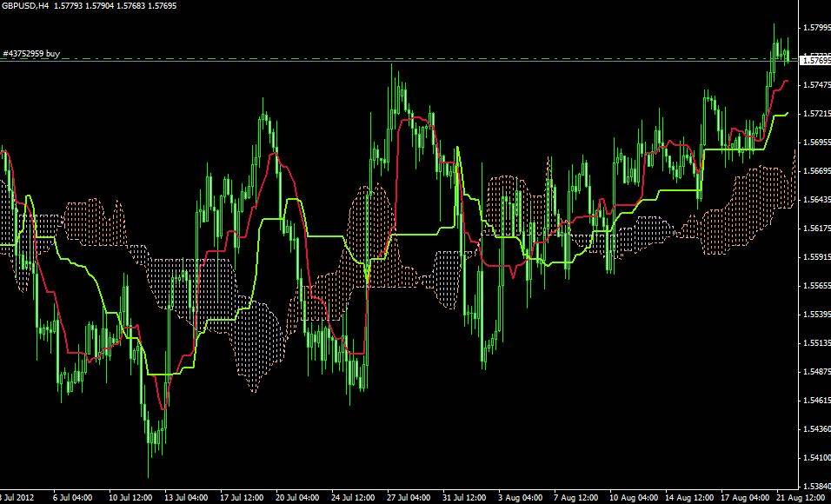Click the GBPUSD,H4 chart title text
831x504 pixels.
tap(25, 6)
